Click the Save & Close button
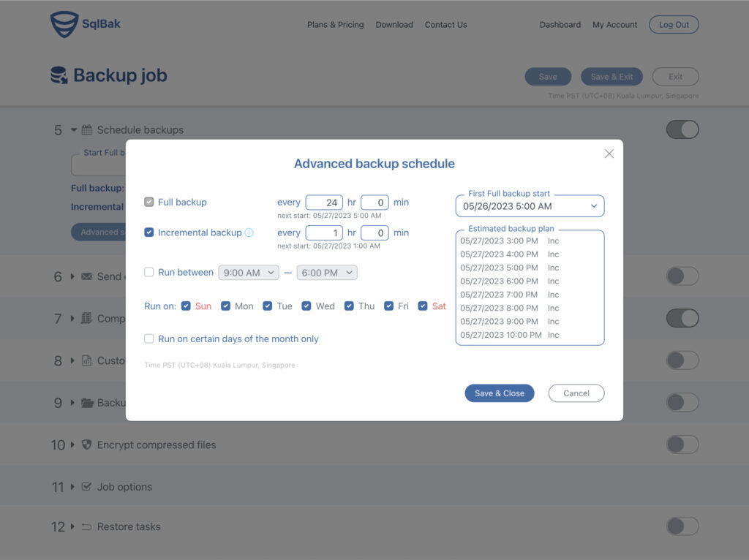This screenshot has height=560, width=749. pyautogui.click(x=500, y=393)
